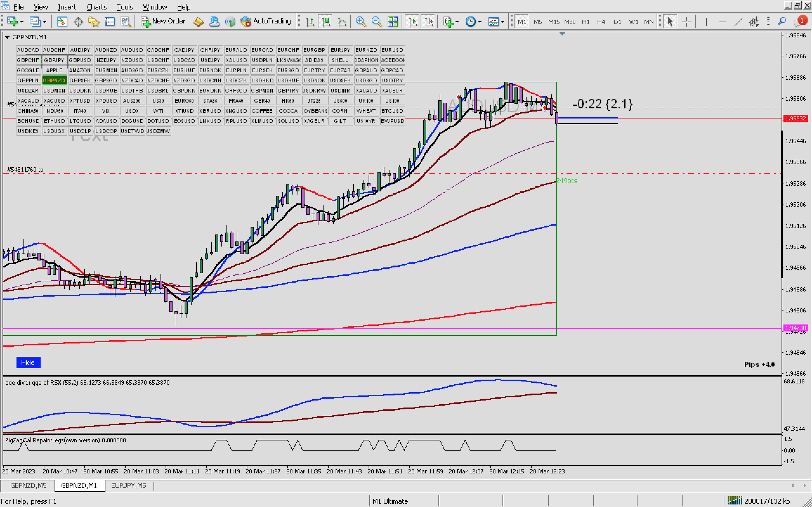
Task: Open the Templates dropdown arrow
Action: 503,22
